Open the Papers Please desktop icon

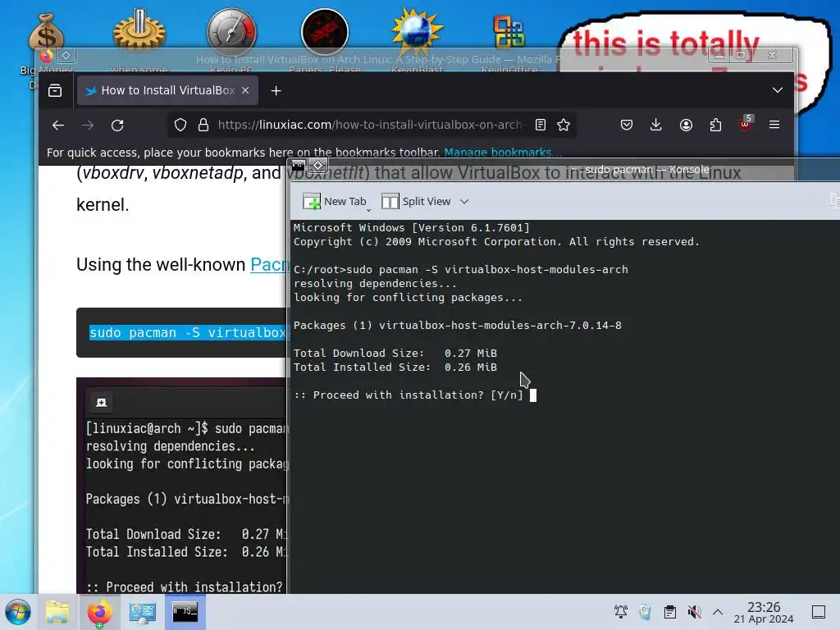point(325,31)
